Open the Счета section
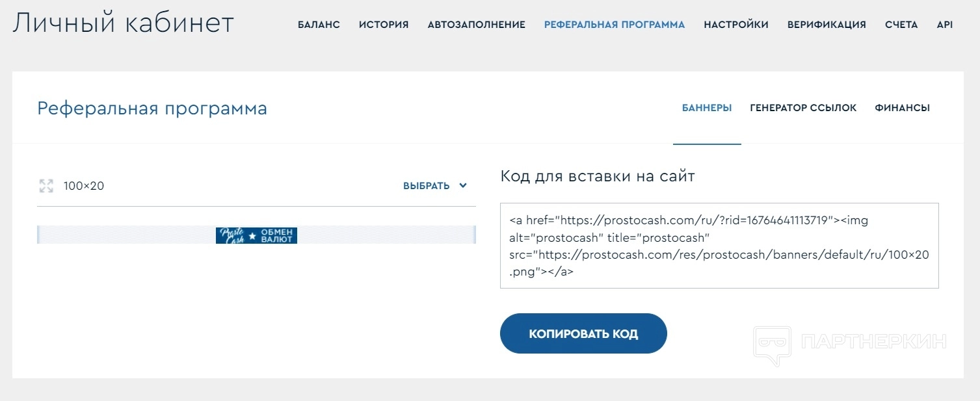The height and width of the screenshot is (401, 980). pyautogui.click(x=901, y=25)
